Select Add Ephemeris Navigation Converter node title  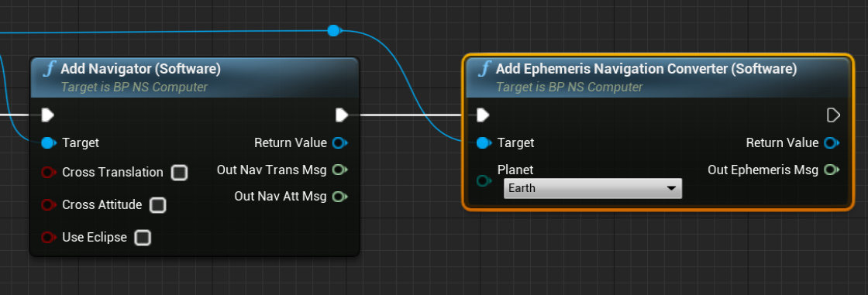[x=646, y=69]
